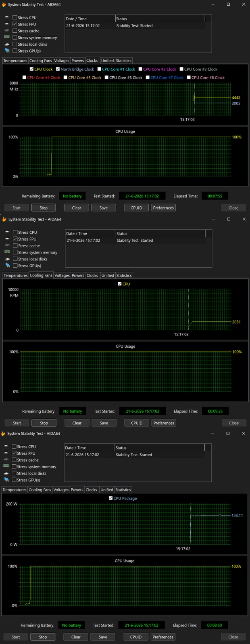Viewport: 250px width, 644px height.
Task: Disable Stress FPU in the Cooling Fans window
Action: [15, 239]
